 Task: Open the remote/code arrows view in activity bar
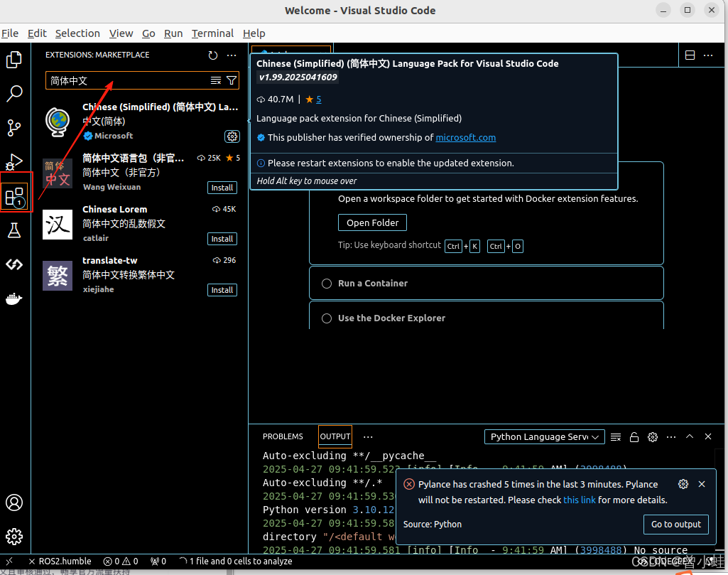coord(14,264)
